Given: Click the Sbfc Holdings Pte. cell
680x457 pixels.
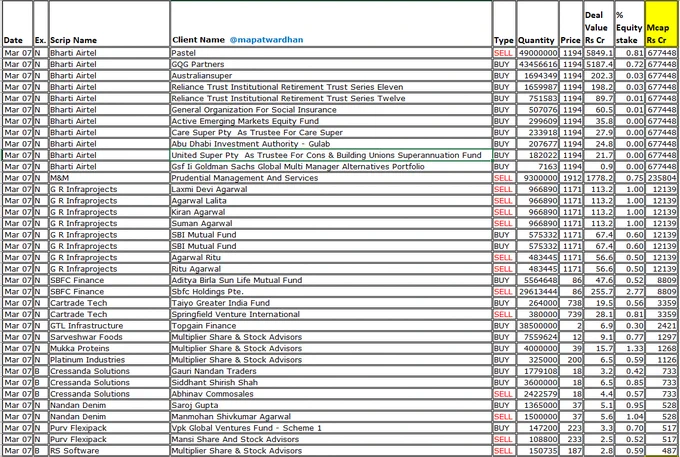Looking at the screenshot, I should (x=331, y=291).
